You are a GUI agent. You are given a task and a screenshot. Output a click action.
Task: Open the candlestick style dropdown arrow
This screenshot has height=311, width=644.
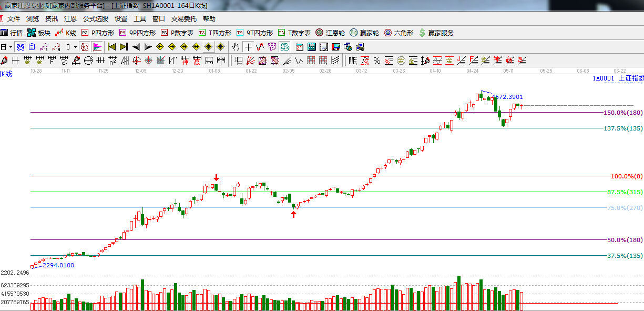pyautogui.click(x=75, y=47)
